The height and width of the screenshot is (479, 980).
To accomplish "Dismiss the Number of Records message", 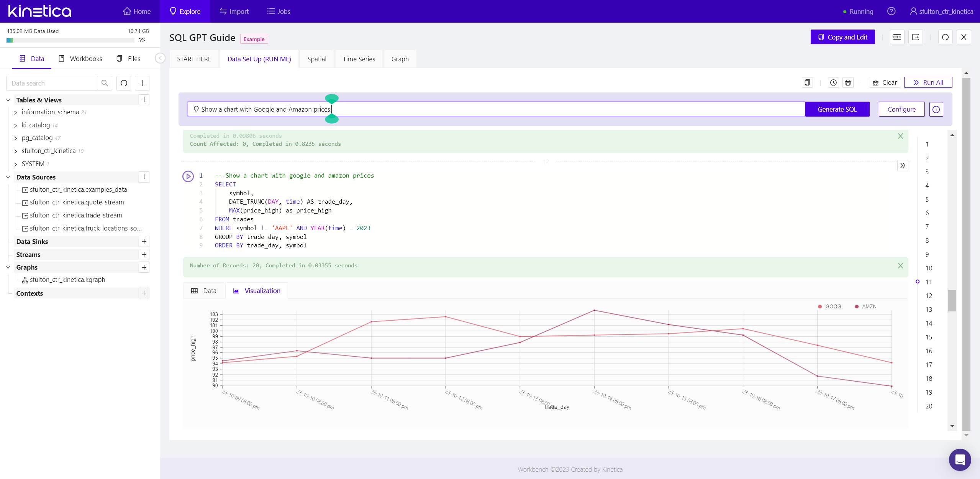I will coord(900,266).
